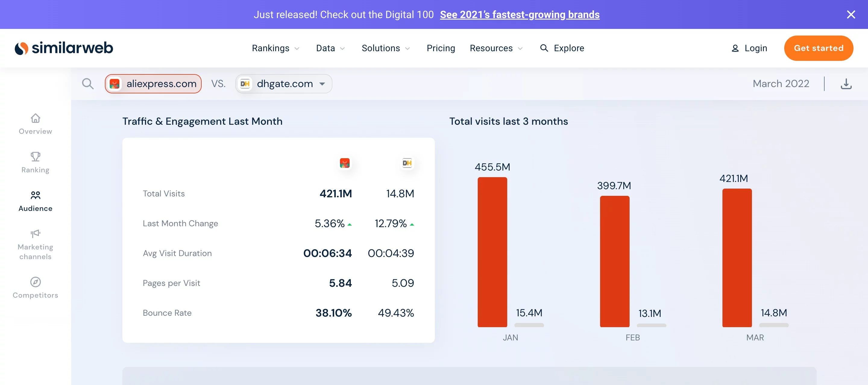This screenshot has height=385, width=868.
Task: Click the 421.1M total visits table value
Action: [x=336, y=193]
